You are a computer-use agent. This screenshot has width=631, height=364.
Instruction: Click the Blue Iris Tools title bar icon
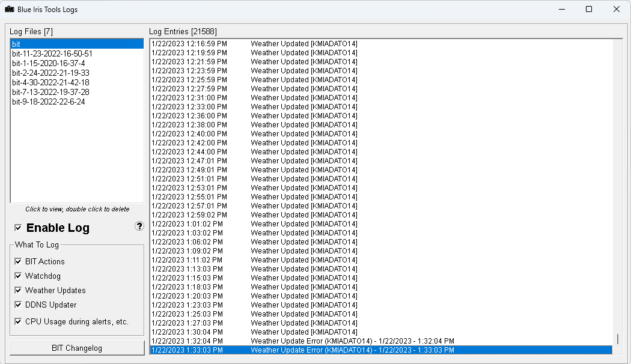10,9
